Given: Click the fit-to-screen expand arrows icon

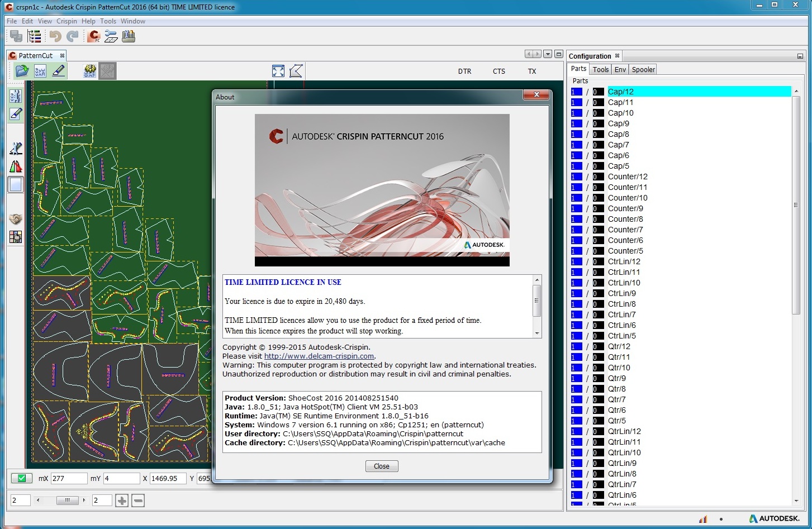Looking at the screenshot, I should pos(278,71).
